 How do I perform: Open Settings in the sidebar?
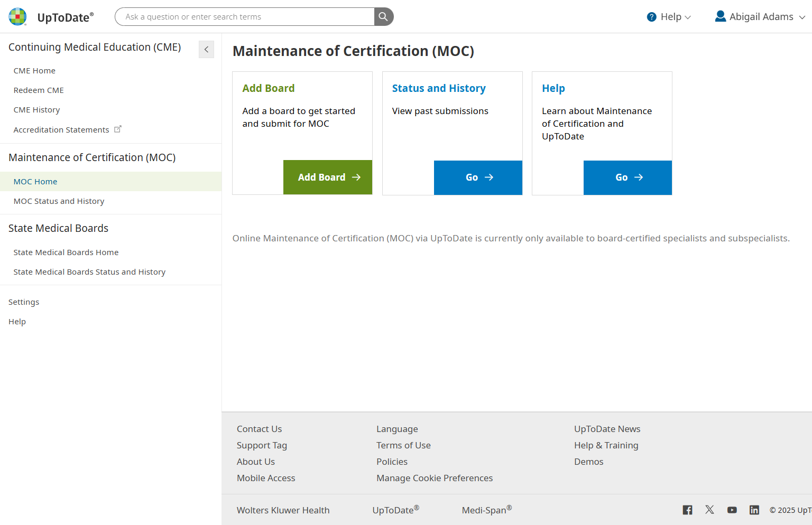click(x=24, y=302)
